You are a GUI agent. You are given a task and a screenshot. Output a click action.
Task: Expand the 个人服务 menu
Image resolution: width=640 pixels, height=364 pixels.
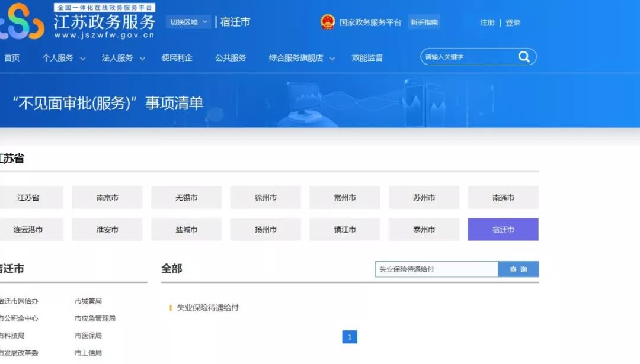pyautogui.click(x=63, y=58)
